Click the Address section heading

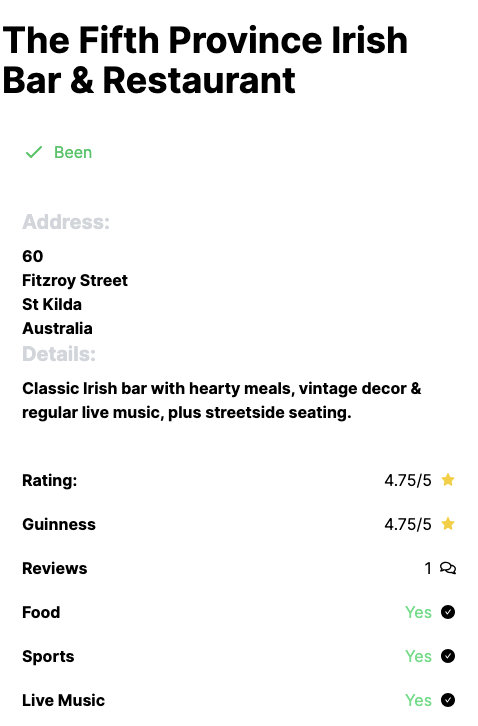(66, 222)
